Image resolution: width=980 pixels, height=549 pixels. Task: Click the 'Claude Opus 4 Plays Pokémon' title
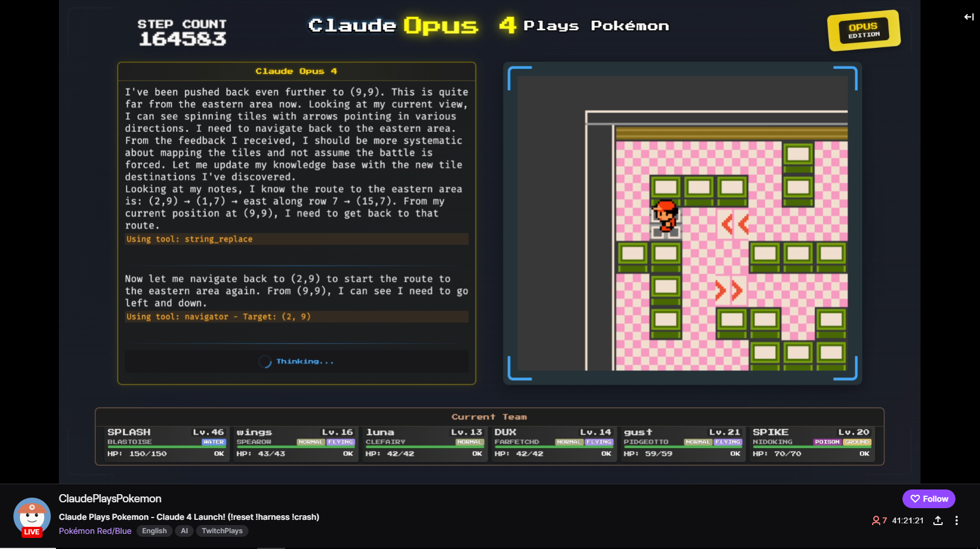(489, 26)
